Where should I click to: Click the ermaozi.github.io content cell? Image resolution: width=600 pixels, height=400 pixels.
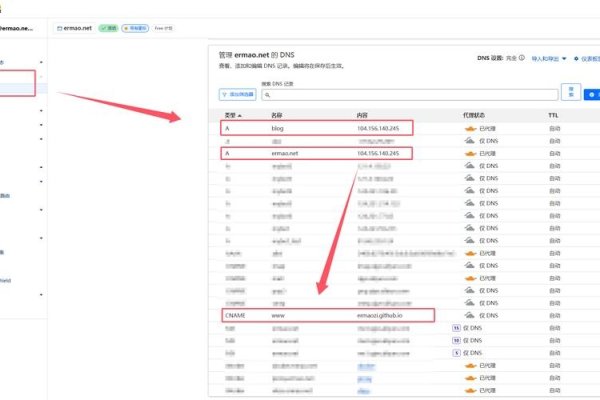[x=380, y=315]
